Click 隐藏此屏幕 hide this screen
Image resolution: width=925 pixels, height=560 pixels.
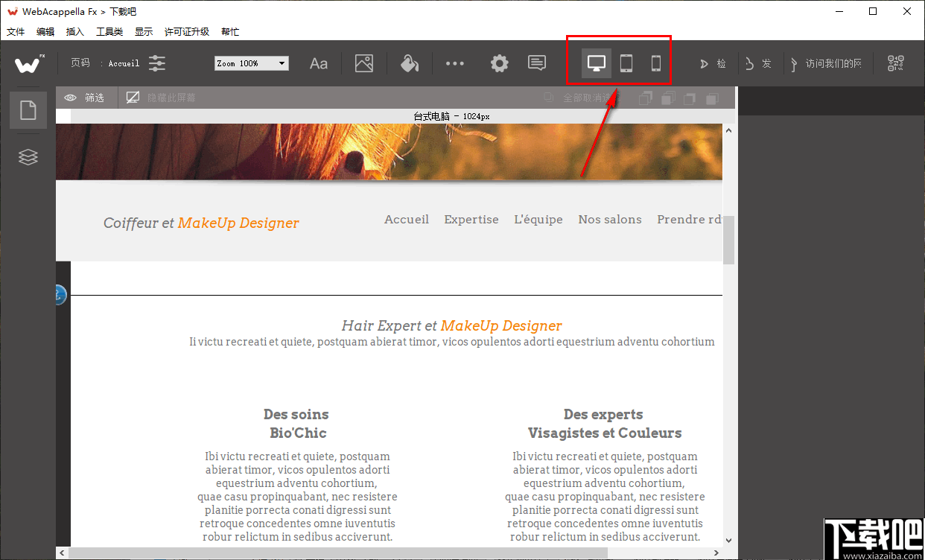coord(161,98)
